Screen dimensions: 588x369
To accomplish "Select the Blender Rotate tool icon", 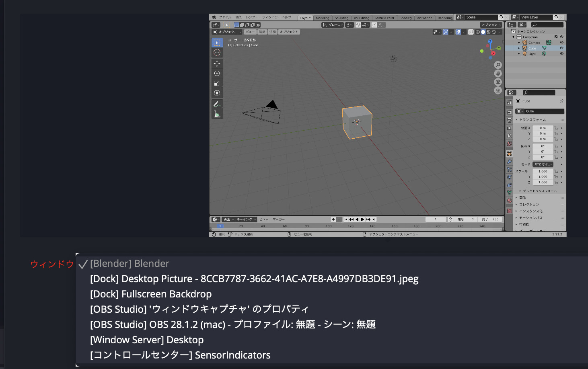I will coord(217,74).
